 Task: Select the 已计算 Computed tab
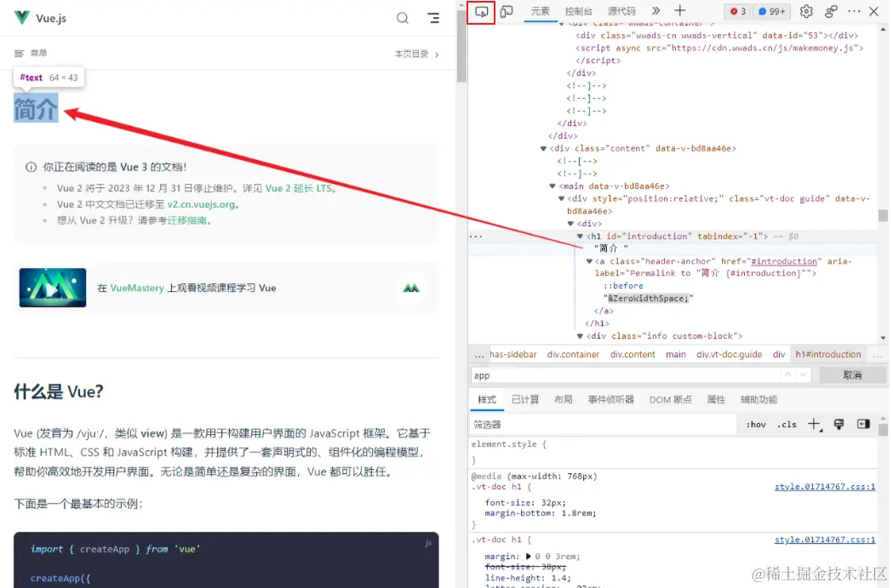[x=525, y=400]
